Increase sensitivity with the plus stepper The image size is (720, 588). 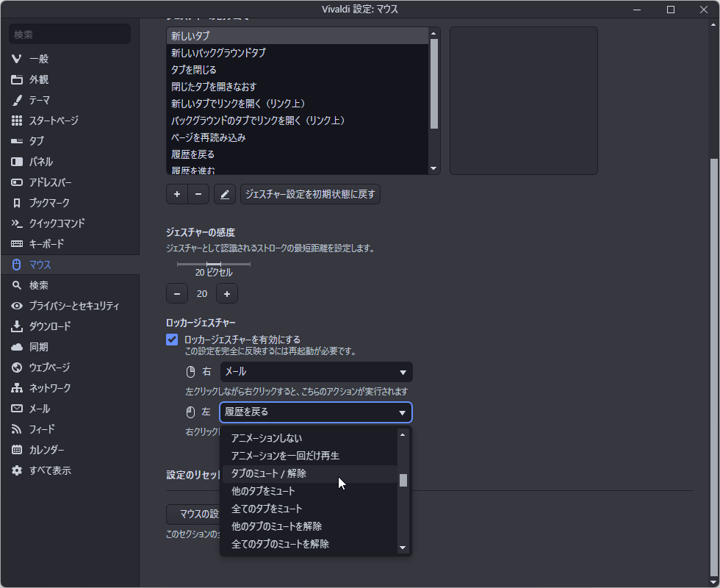click(x=226, y=293)
